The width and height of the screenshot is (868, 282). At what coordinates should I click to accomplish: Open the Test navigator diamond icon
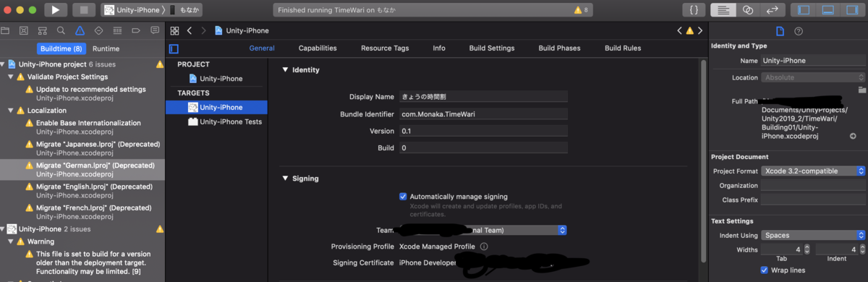pos(98,30)
